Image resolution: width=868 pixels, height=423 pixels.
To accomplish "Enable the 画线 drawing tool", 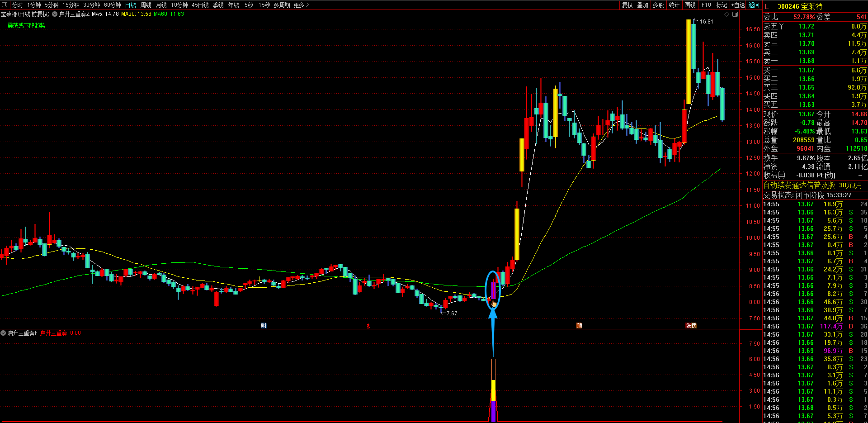I will pyautogui.click(x=690, y=5).
